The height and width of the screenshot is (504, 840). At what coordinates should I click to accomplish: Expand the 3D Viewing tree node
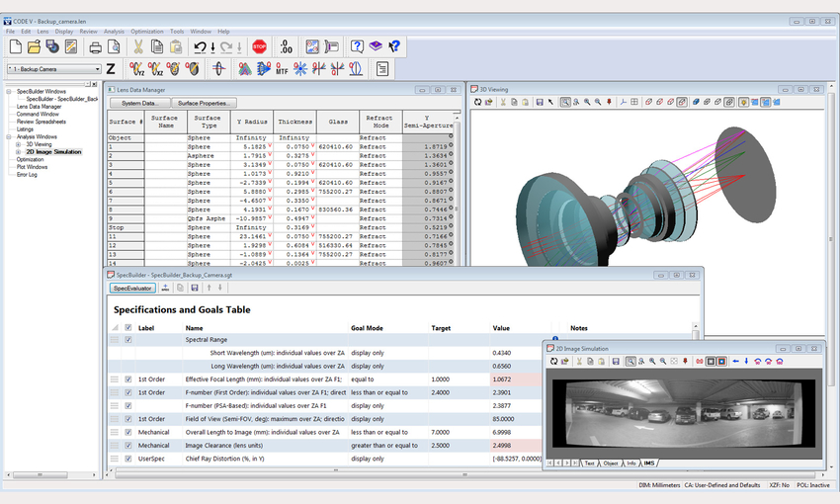pos(18,144)
